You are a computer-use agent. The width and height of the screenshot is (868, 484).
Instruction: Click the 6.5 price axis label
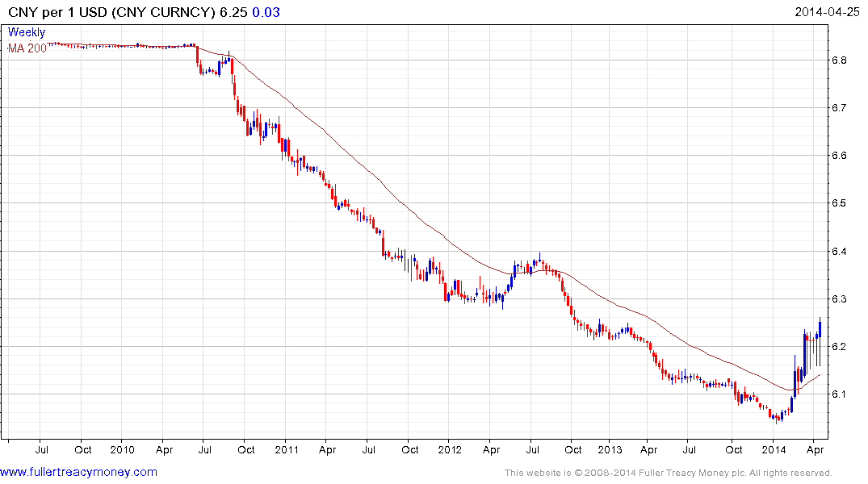[839, 203]
